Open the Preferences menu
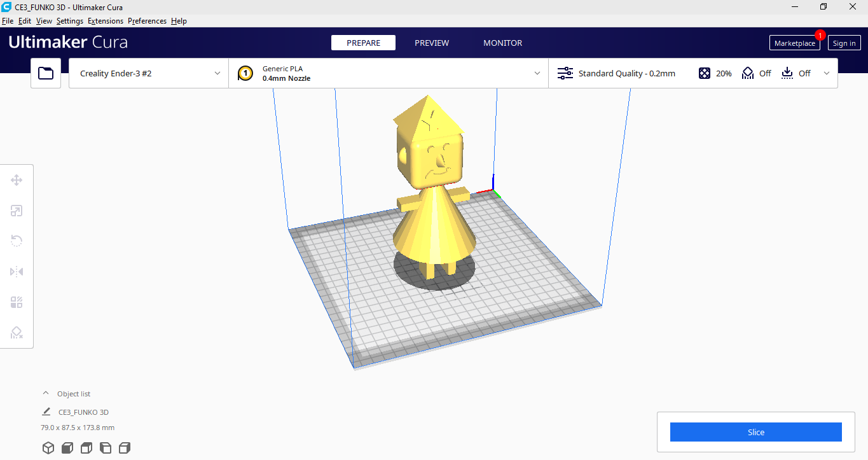Image resolution: width=868 pixels, height=460 pixels. pos(147,21)
